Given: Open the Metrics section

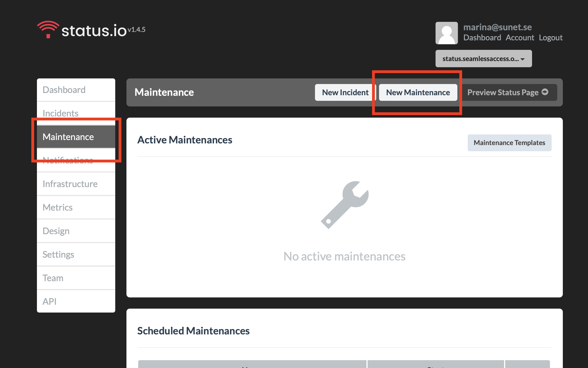Looking at the screenshot, I should pyautogui.click(x=76, y=207).
